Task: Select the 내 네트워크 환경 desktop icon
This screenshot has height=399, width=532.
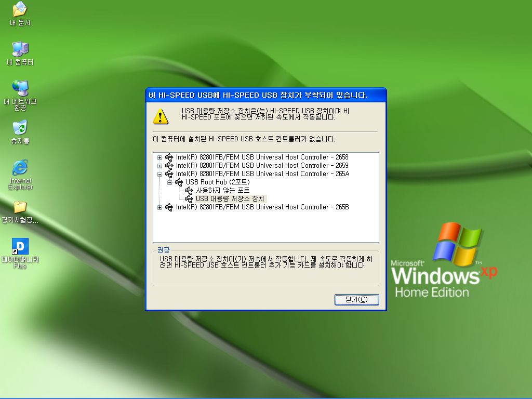Action: pos(20,96)
